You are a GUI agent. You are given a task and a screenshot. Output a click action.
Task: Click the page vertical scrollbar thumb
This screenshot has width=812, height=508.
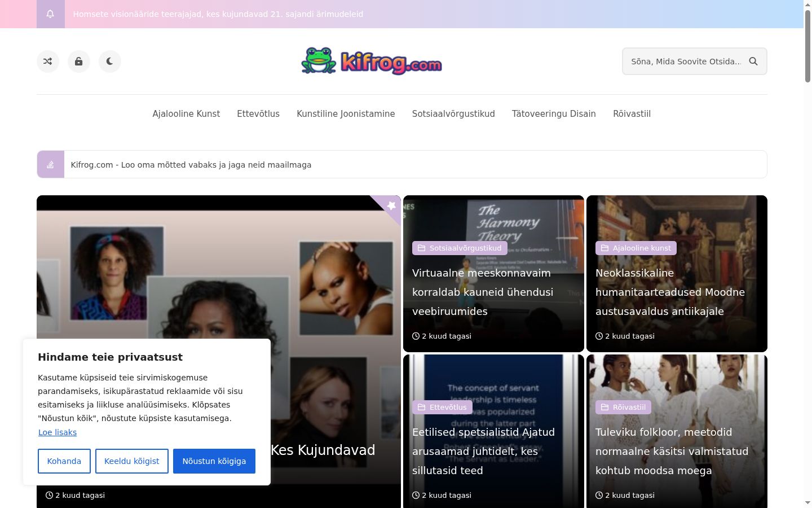point(807,46)
